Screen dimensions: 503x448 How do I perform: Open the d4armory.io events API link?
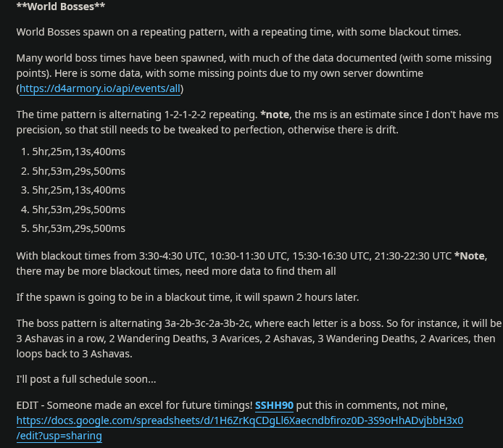(x=101, y=88)
